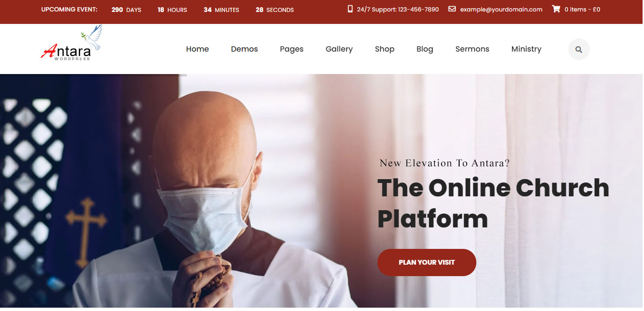The width and height of the screenshot is (644, 311).
Task: Click the Antara dove logo
Action: (x=72, y=44)
